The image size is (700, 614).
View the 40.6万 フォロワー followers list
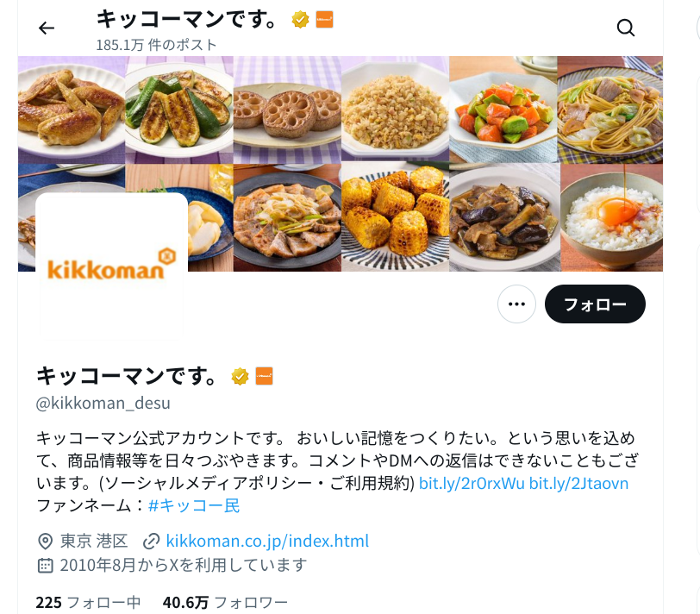click(225, 603)
